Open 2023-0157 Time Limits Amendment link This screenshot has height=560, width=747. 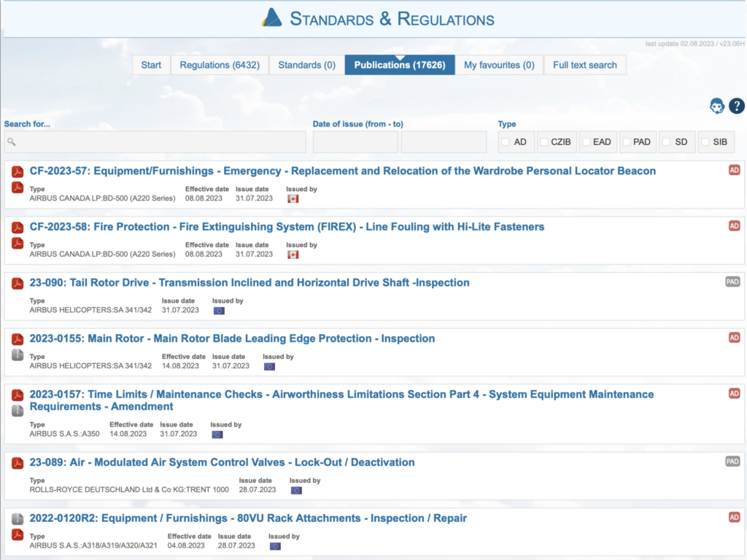341,400
